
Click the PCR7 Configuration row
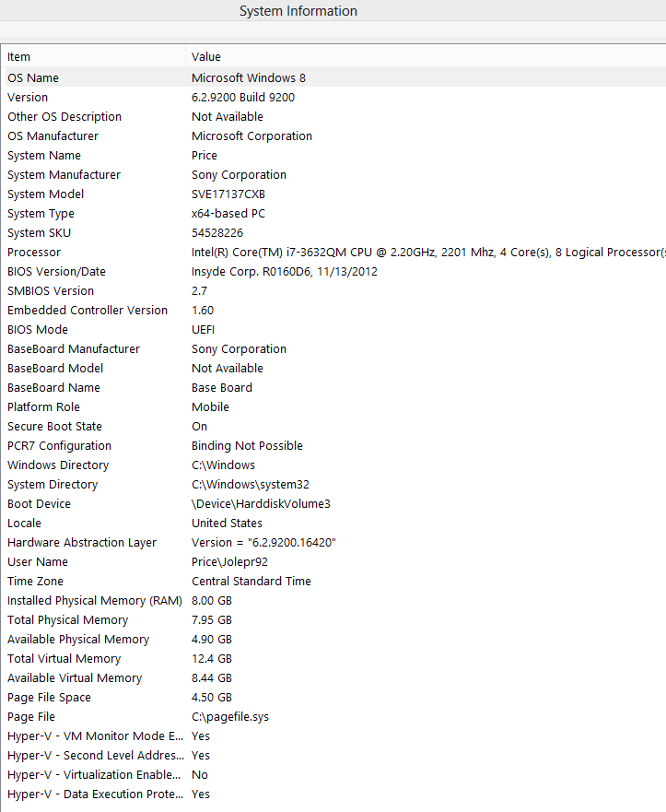pyautogui.click(x=59, y=446)
